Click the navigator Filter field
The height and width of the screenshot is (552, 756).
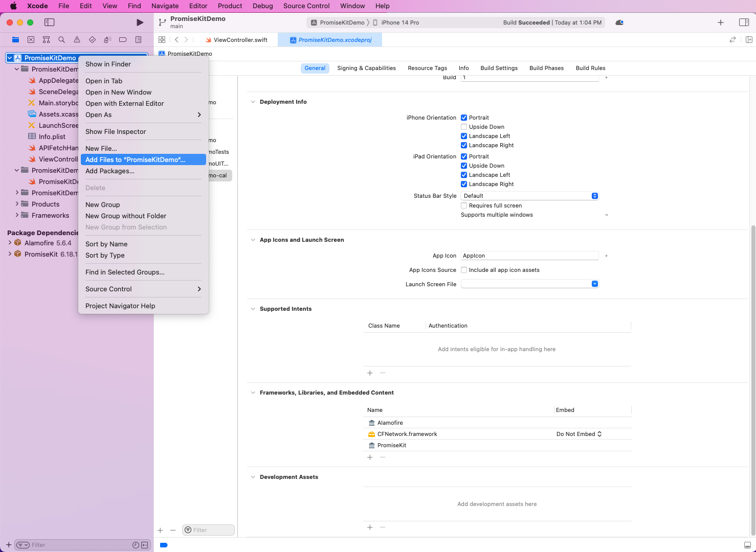82,545
